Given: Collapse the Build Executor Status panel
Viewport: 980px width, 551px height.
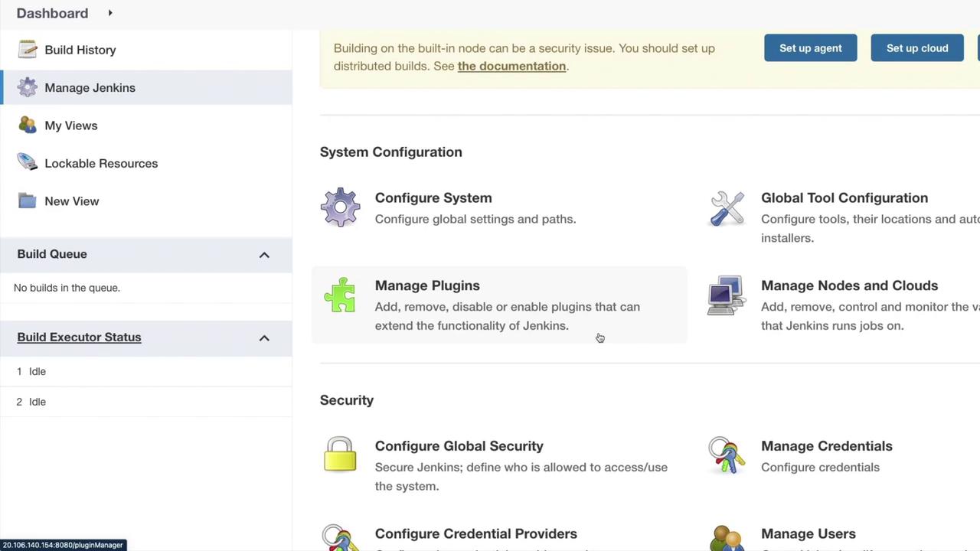Looking at the screenshot, I should pyautogui.click(x=264, y=337).
